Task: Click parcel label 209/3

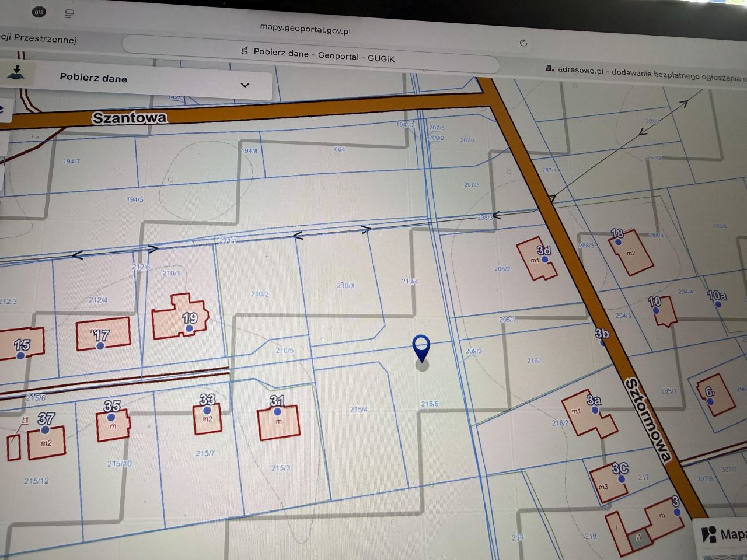Action: tap(474, 351)
